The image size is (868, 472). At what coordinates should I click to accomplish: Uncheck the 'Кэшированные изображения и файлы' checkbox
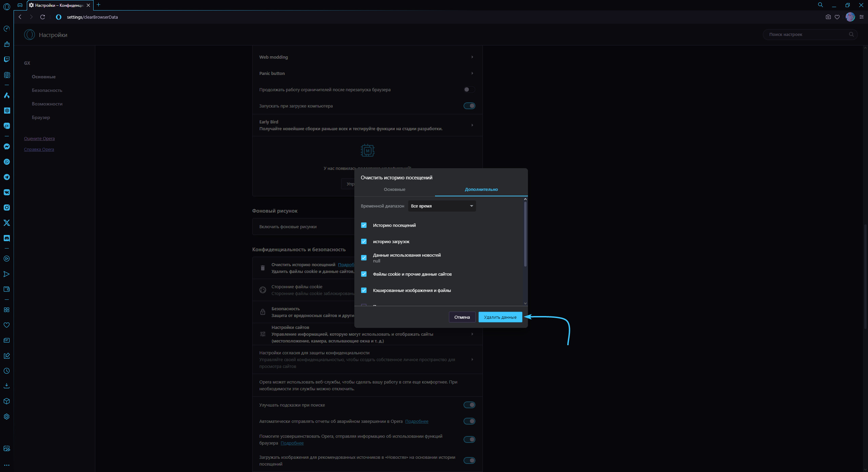[364, 290]
